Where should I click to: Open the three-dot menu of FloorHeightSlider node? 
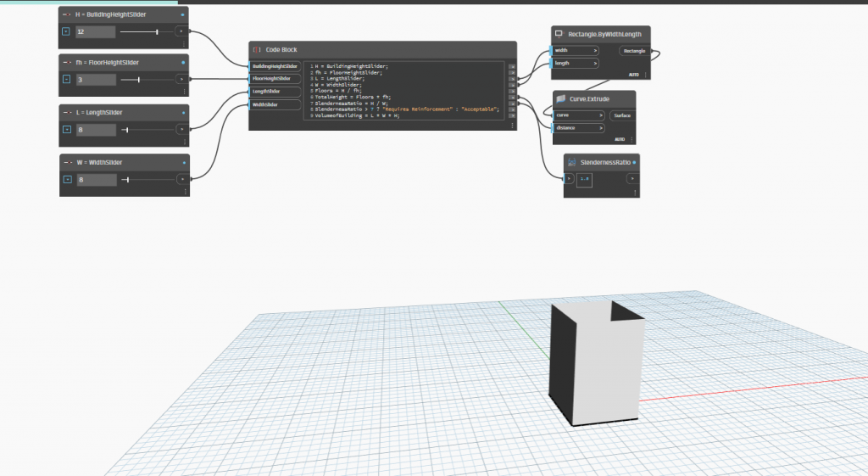pos(184,92)
